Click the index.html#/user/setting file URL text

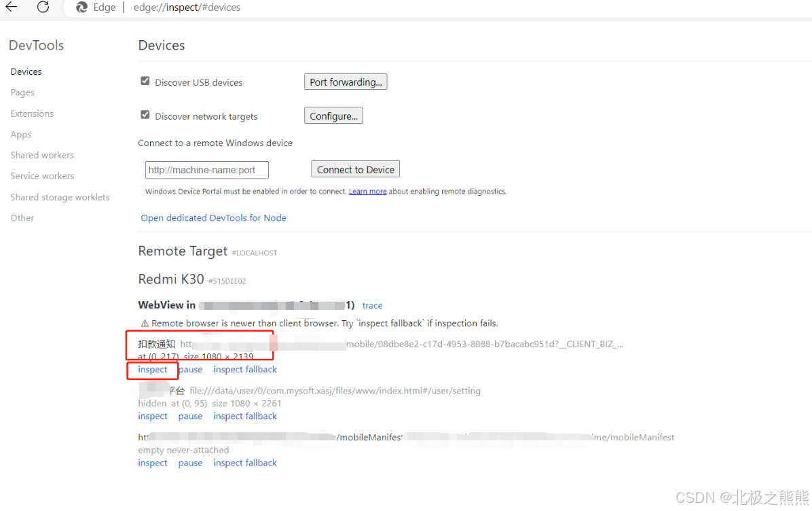click(335, 391)
